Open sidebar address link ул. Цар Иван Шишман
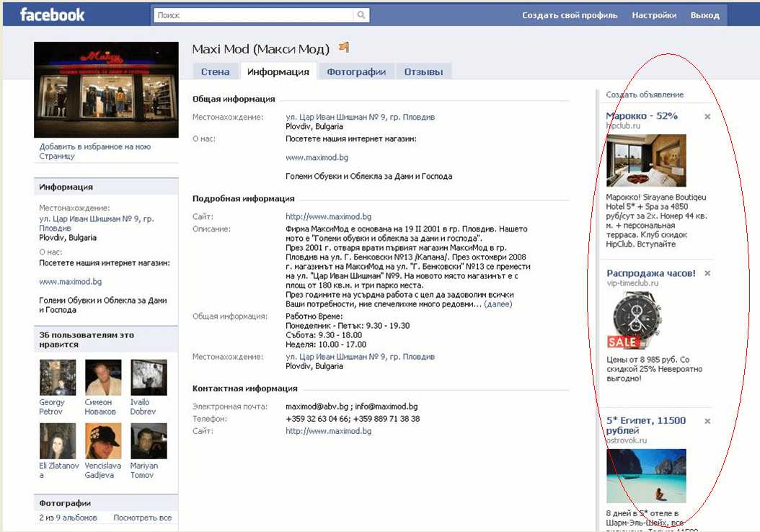 pyautogui.click(x=97, y=223)
